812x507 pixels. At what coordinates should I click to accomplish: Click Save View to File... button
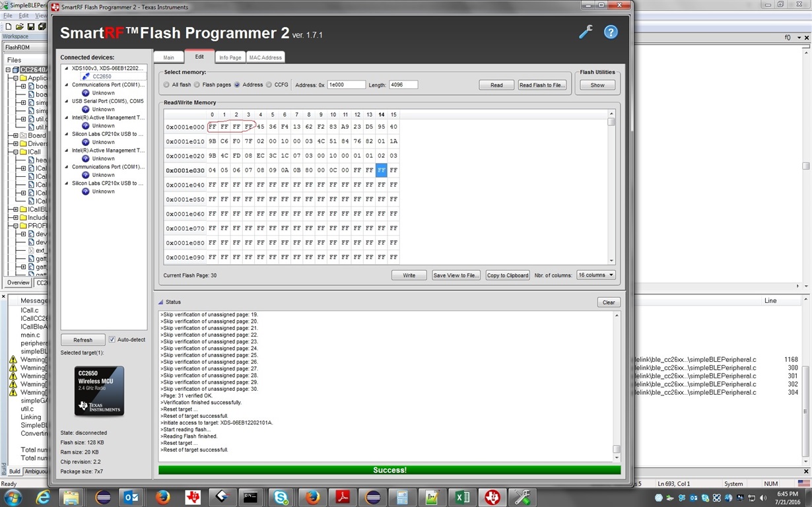click(456, 275)
